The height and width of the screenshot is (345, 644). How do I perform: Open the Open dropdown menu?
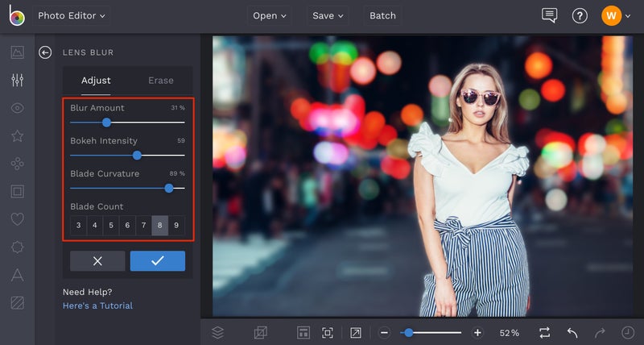[270, 15]
